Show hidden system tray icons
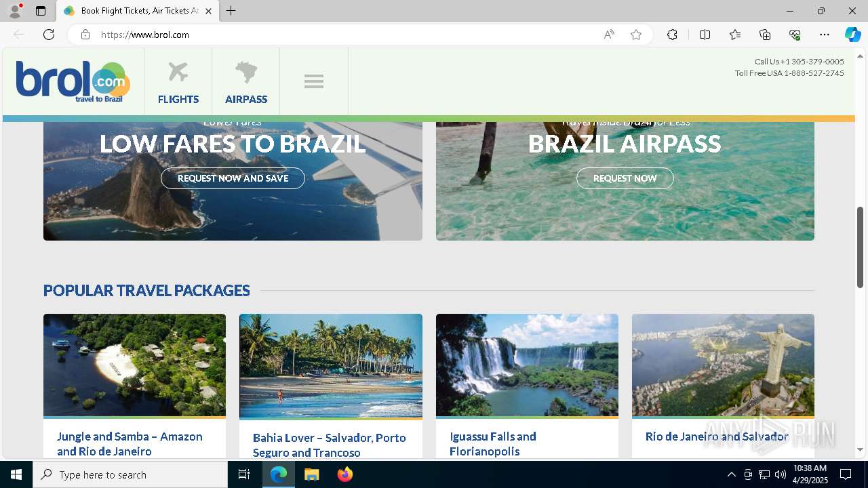This screenshot has width=868, height=488. coord(731,474)
